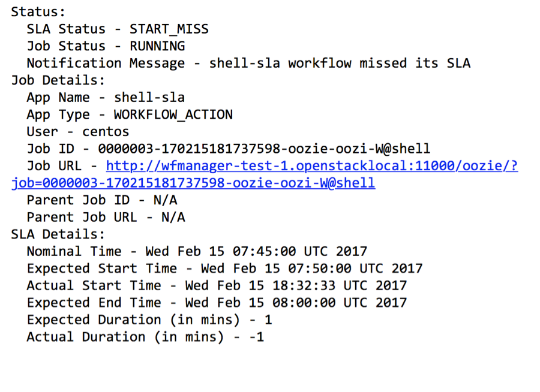Click the "Status:" heading text
Viewport: 540px width, 392px height.
click(38, 11)
